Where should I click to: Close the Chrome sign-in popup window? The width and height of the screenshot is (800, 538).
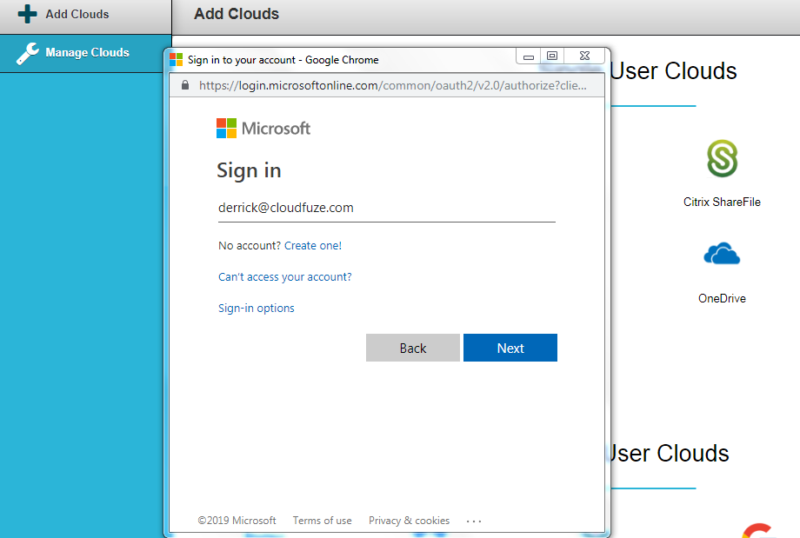coord(585,56)
